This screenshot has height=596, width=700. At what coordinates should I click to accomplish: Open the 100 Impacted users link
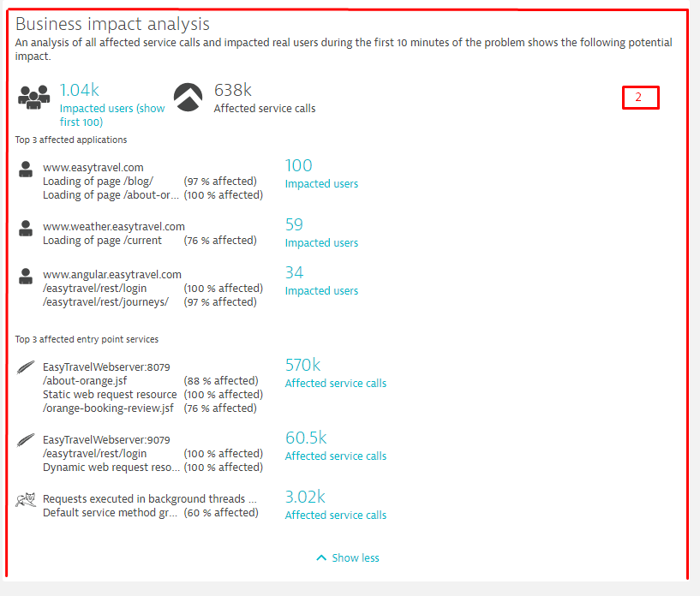pos(321,183)
